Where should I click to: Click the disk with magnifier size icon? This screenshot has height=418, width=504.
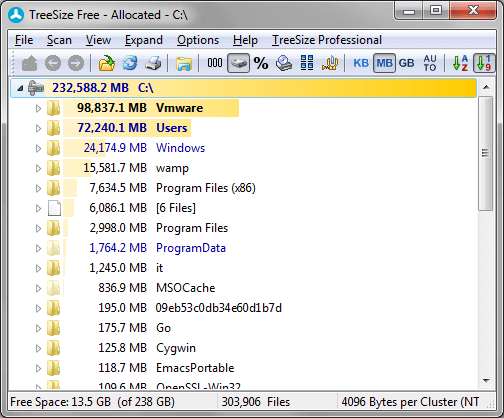[284, 63]
